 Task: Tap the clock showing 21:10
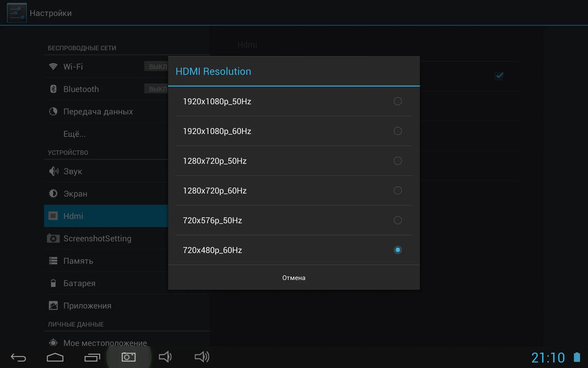pos(548,358)
